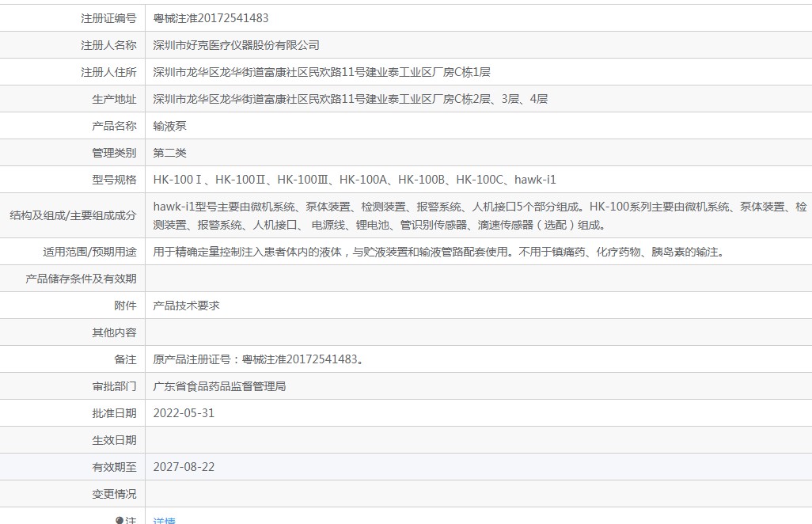The image size is (812, 524).
Task: Select the registrant address ending in C栋1层
Action: point(321,72)
